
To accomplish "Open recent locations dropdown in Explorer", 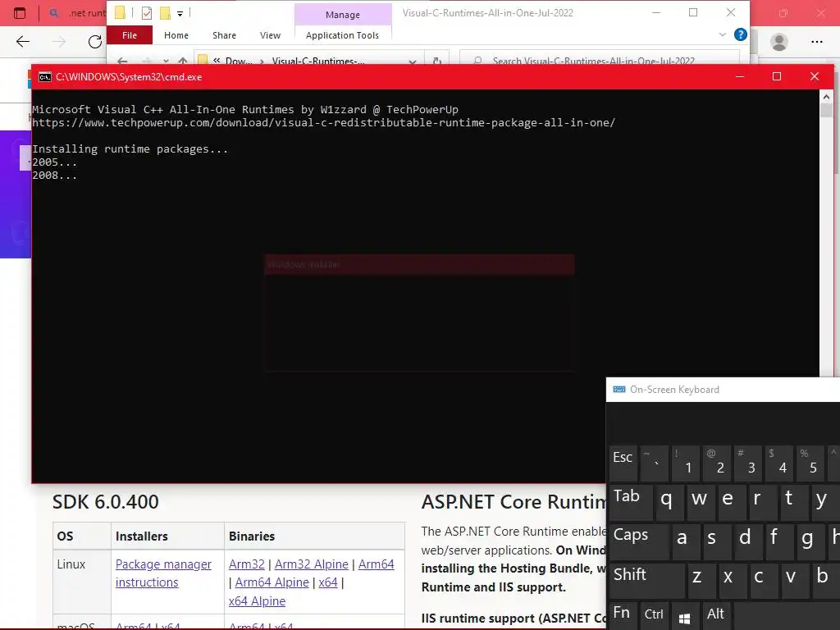I will 166,61.
